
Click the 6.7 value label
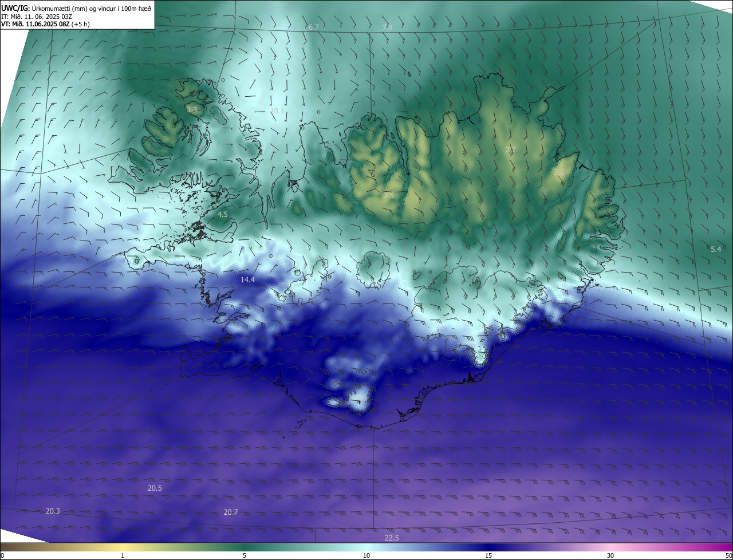[313, 27]
